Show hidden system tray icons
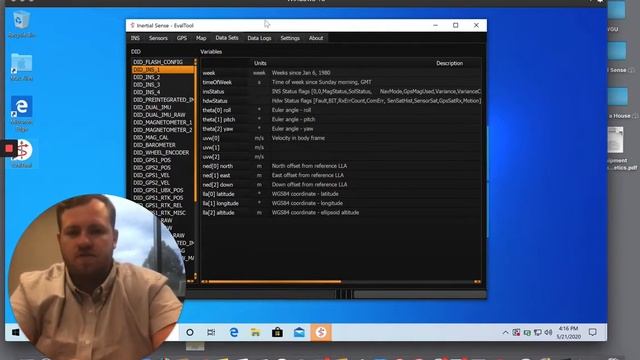 (505, 333)
